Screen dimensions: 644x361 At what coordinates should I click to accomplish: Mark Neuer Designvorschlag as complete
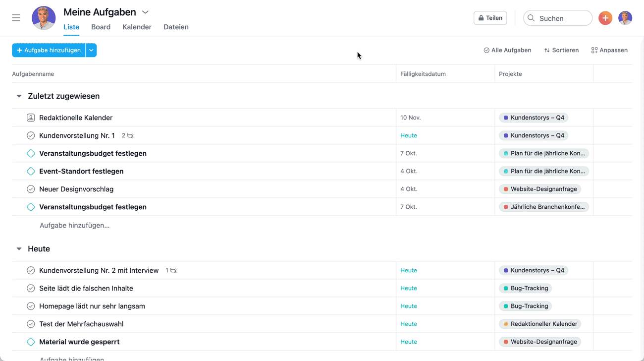pyautogui.click(x=31, y=189)
